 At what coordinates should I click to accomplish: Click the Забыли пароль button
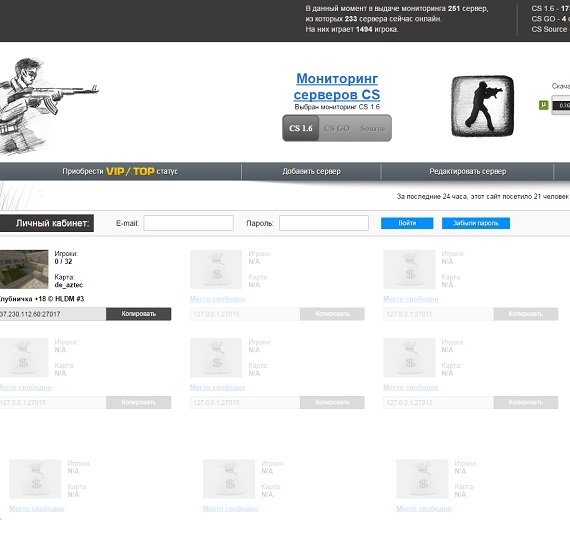(x=475, y=223)
